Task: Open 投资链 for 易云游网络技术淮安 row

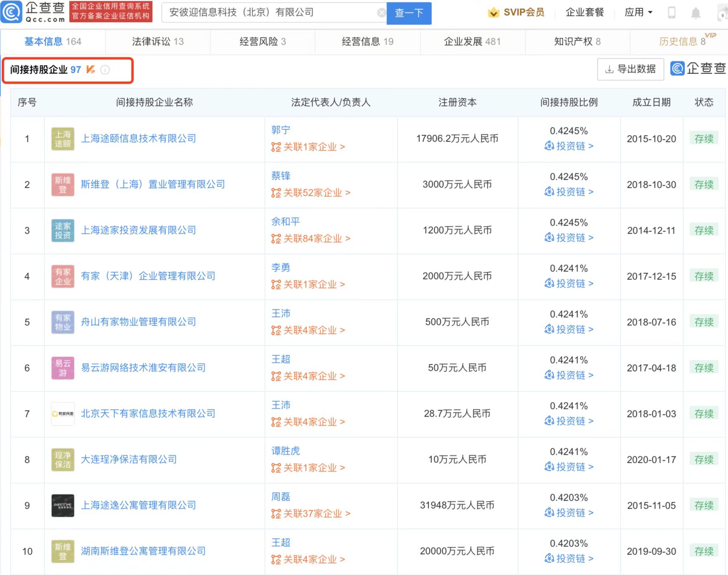Action: click(569, 375)
